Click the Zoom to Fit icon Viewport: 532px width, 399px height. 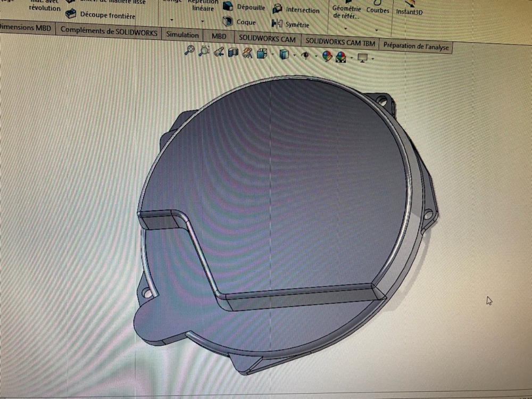click(189, 51)
